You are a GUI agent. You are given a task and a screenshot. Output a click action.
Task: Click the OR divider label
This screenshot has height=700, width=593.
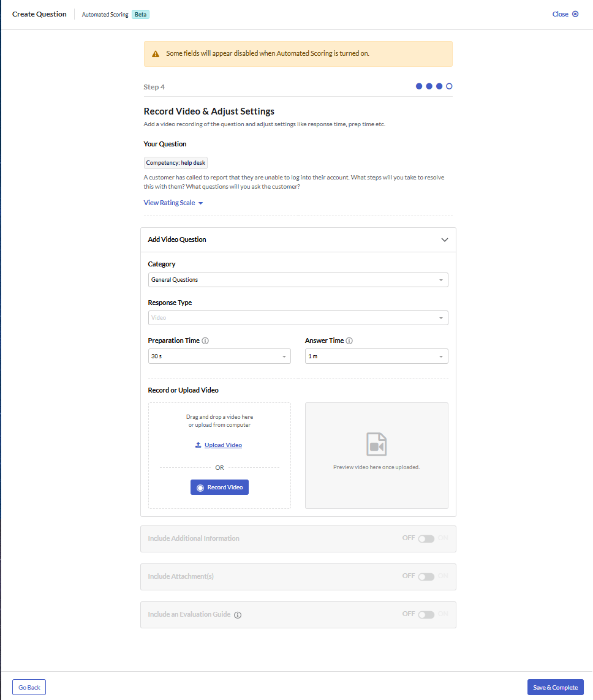[219, 468]
